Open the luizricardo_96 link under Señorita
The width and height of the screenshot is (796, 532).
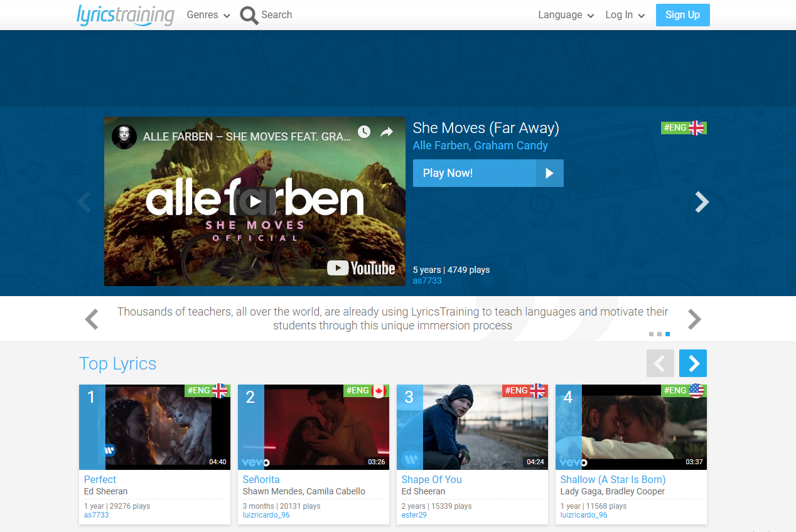pos(266,515)
